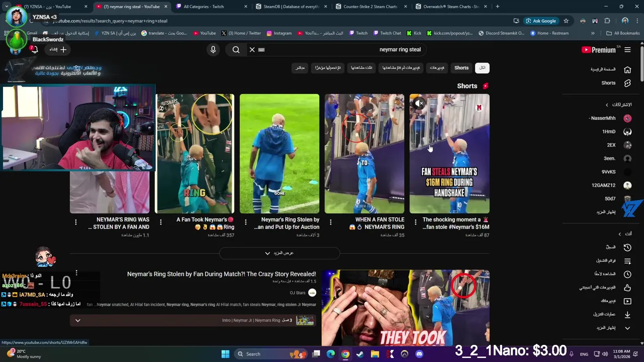Open File Explorer from the taskbar

click(x=375, y=354)
